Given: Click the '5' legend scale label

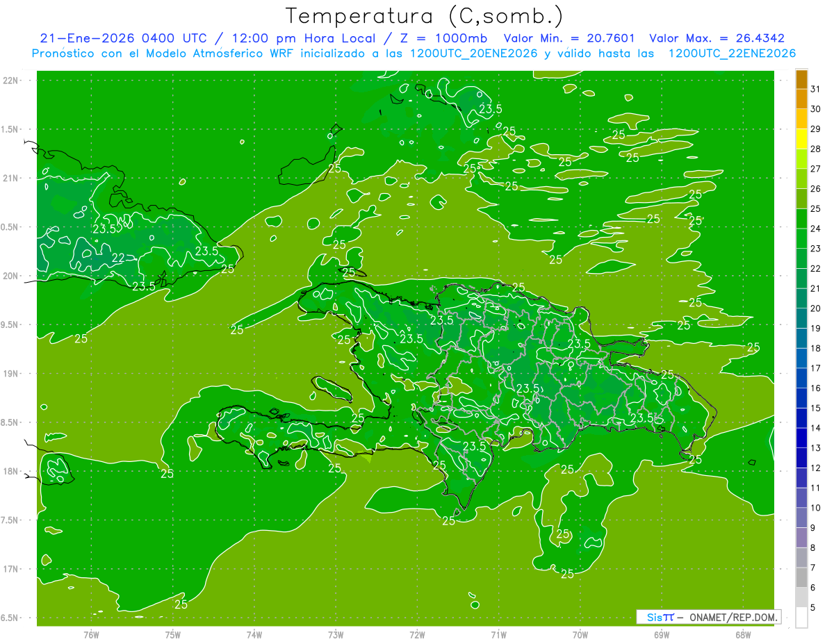Looking at the screenshot, I should [x=813, y=608].
